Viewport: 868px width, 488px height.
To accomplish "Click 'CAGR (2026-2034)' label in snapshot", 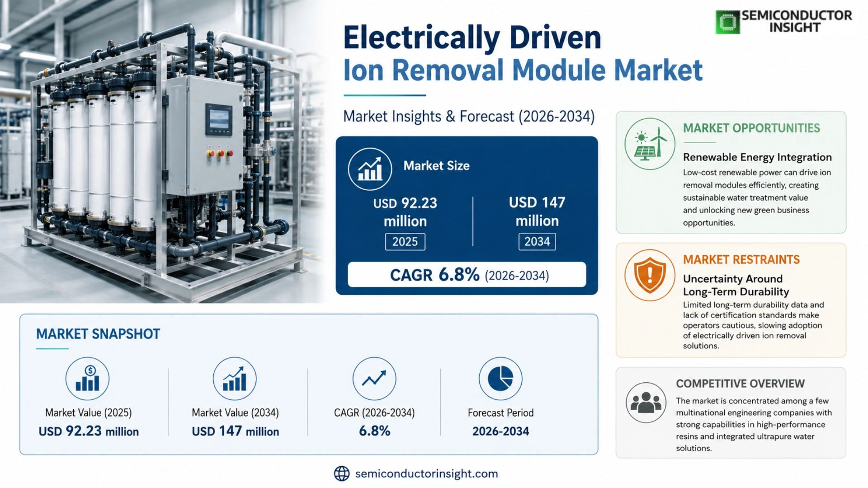I will [374, 413].
